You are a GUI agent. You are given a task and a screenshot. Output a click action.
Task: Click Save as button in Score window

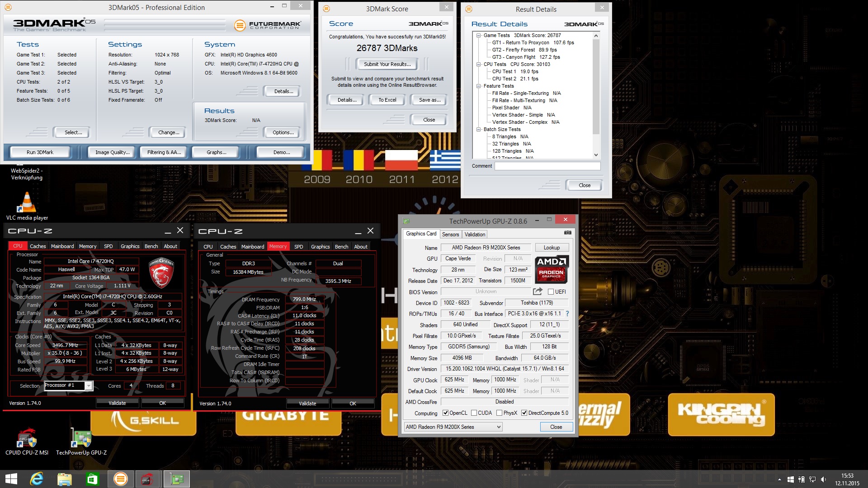pos(429,100)
